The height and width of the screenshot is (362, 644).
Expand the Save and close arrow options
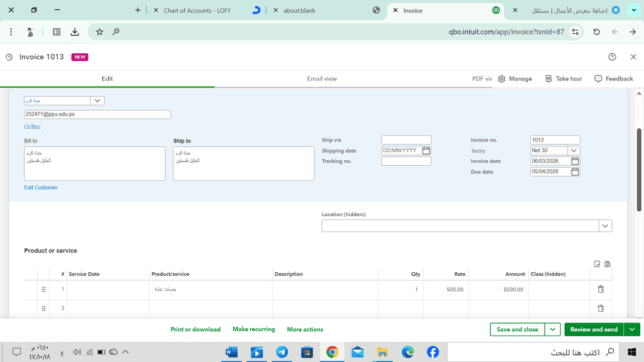click(x=552, y=329)
